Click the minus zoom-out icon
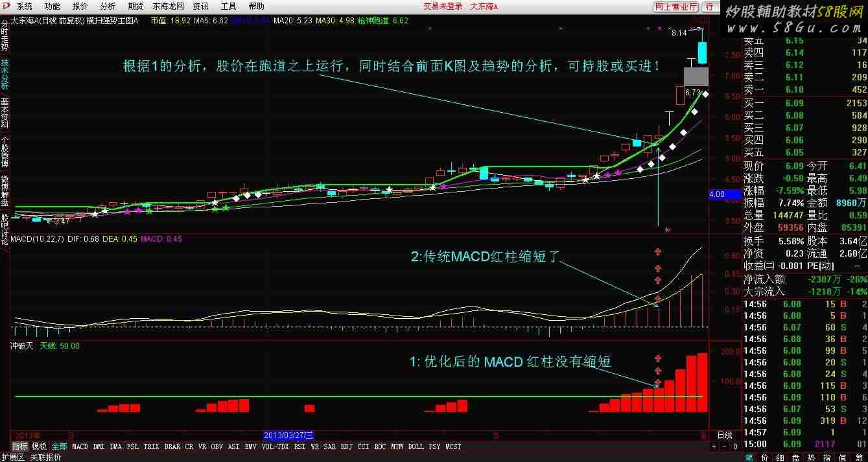Viewport: 868px width, 462px height. pos(724,446)
